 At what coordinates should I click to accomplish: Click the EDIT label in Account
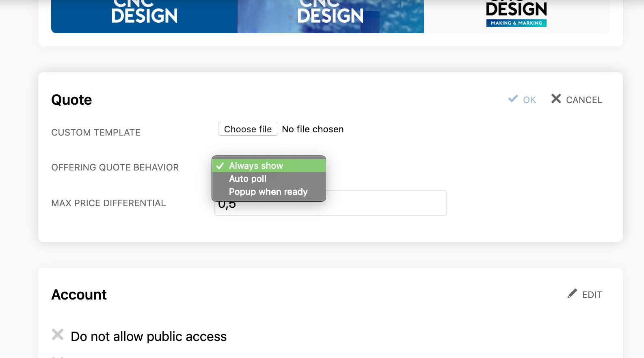pyautogui.click(x=592, y=295)
